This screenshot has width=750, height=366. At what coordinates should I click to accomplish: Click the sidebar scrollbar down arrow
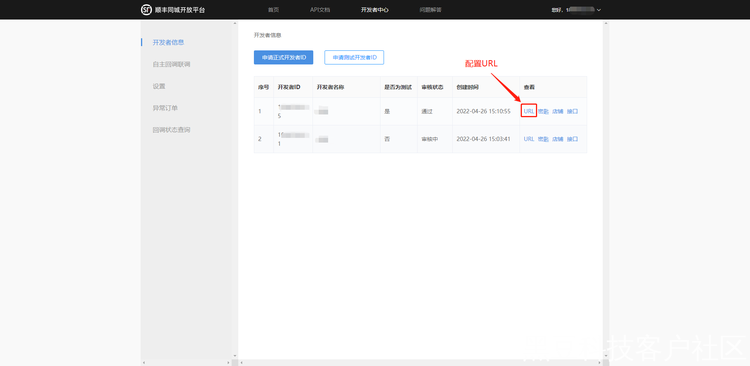tap(234, 356)
